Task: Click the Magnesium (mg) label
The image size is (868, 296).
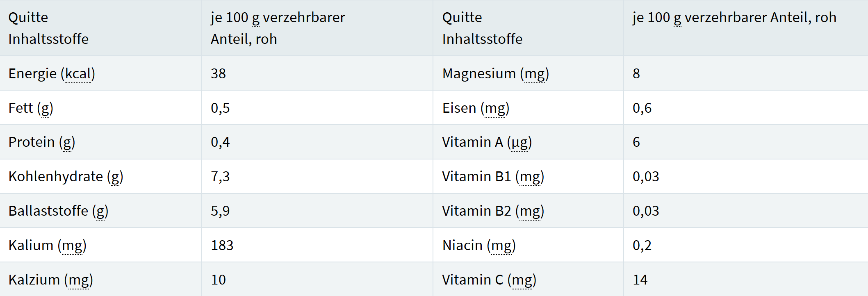Action: click(x=495, y=74)
